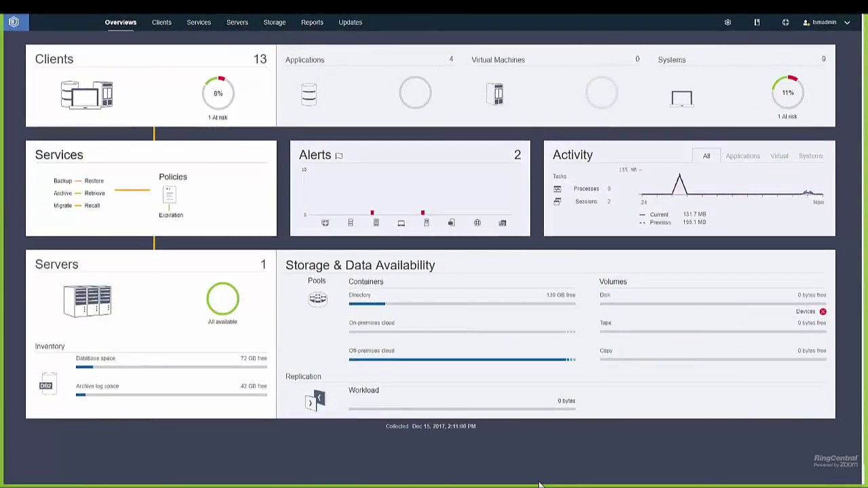The image size is (868, 488).
Task: Click the Processes task icon
Action: coord(557,189)
